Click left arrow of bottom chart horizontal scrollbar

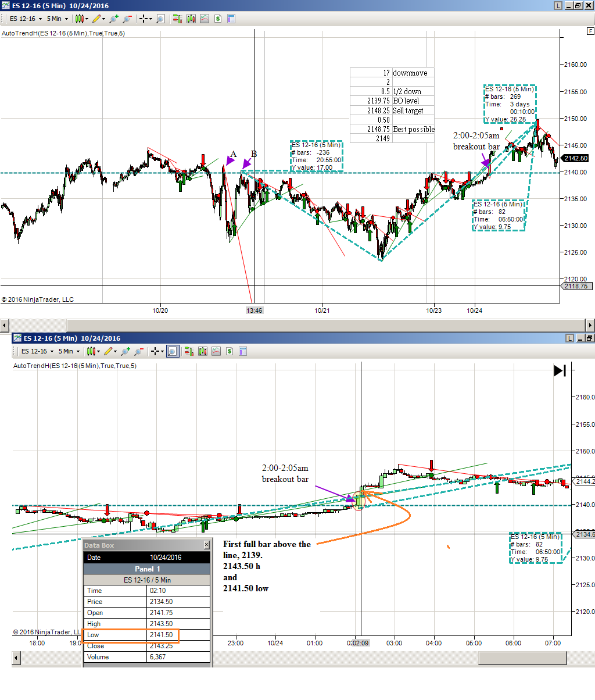[16, 658]
